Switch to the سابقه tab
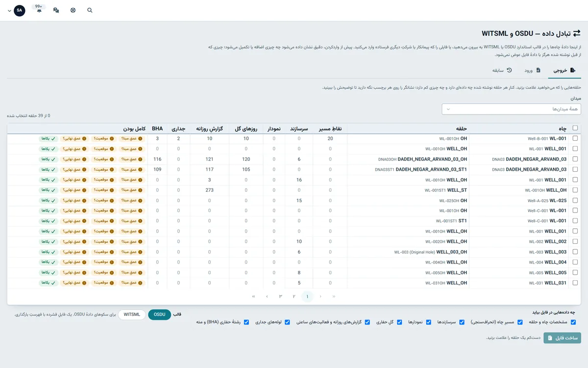 pyautogui.click(x=502, y=70)
